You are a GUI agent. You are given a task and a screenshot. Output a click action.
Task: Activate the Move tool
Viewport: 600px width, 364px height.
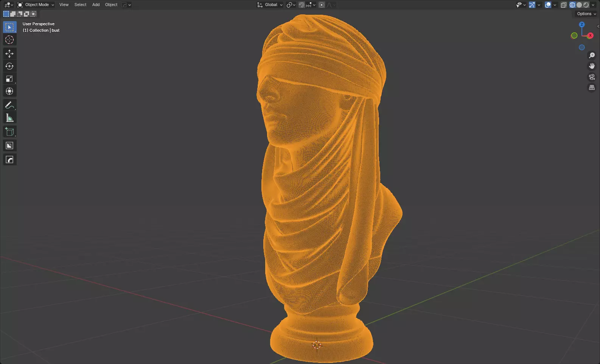[9, 54]
